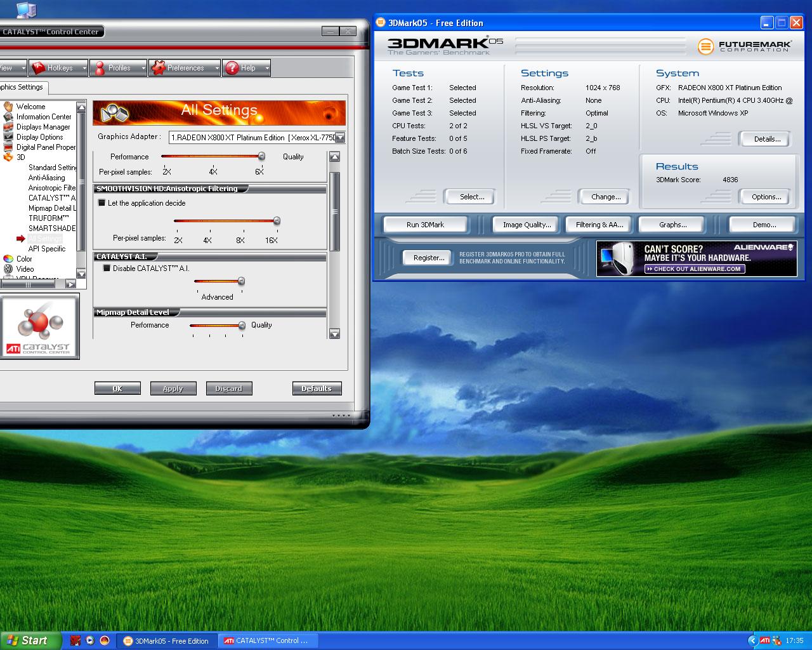Open the Image Quality settings button
This screenshot has width=812, height=650.
(527, 225)
